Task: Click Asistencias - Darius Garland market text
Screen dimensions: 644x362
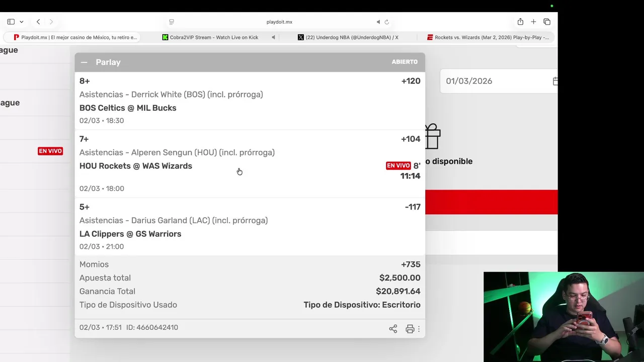Action: click(174, 220)
